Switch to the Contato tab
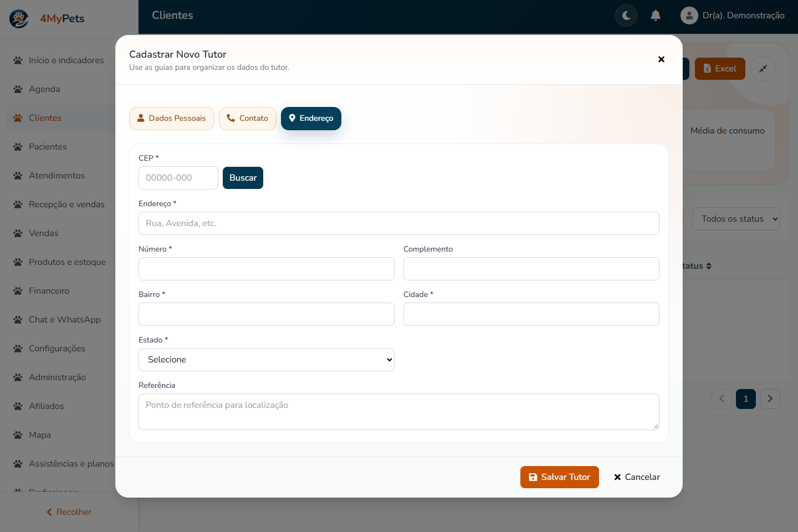Image resolution: width=798 pixels, height=532 pixels. coord(248,119)
